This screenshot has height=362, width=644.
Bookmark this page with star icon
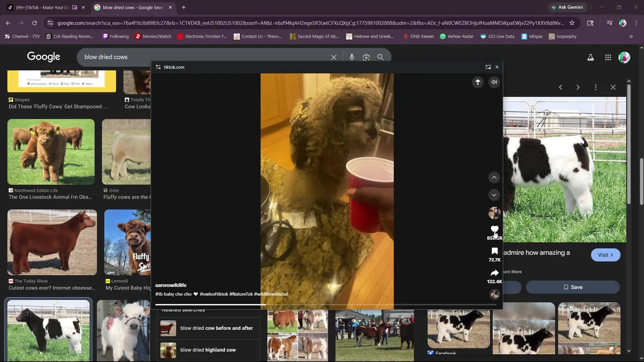[572, 23]
